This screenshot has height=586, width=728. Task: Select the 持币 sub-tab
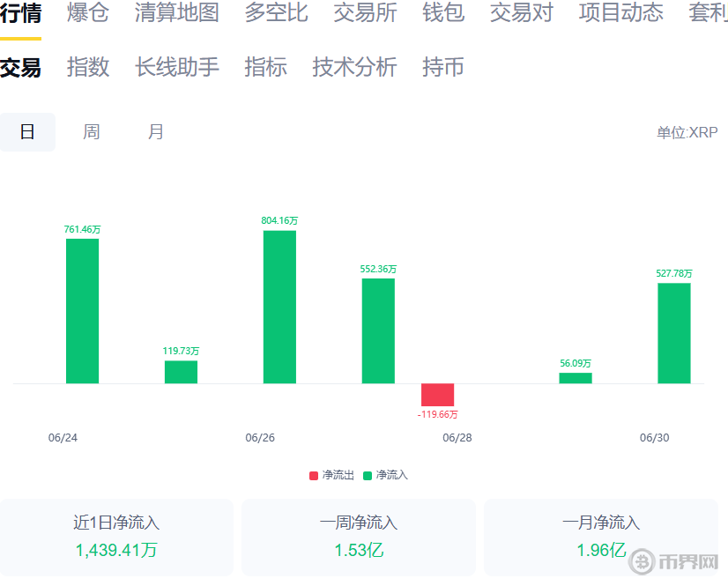443,67
